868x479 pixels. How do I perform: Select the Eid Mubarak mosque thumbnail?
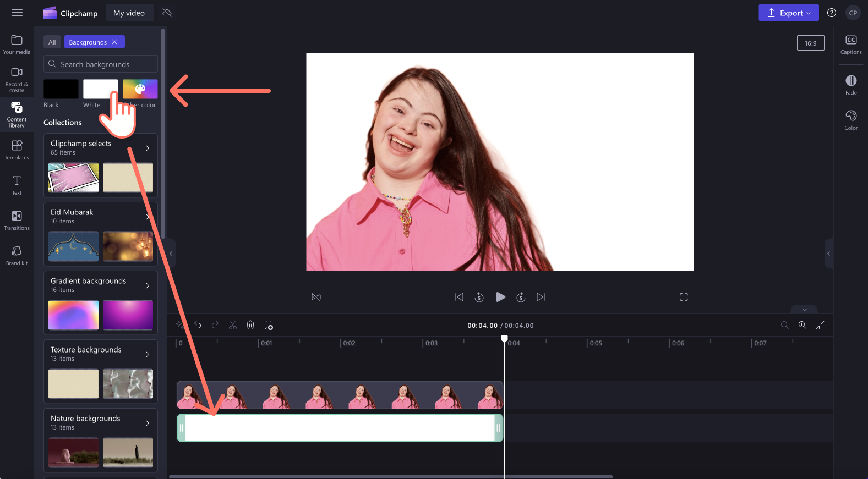[x=74, y=246]
